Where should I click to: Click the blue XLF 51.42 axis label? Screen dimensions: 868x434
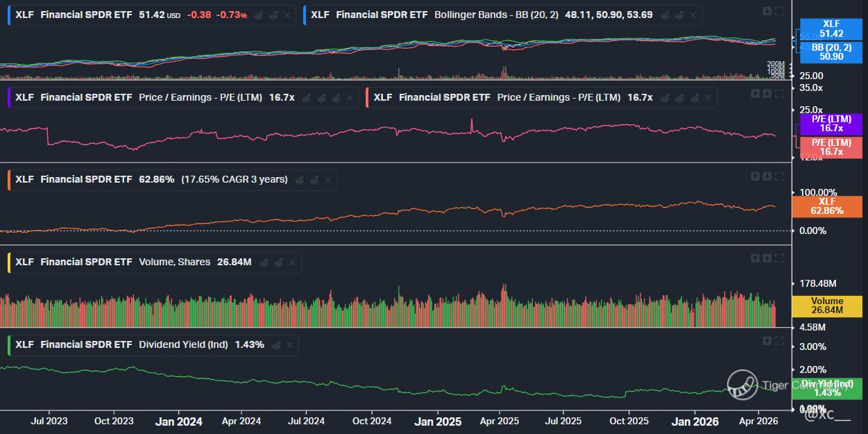(831, 29)
